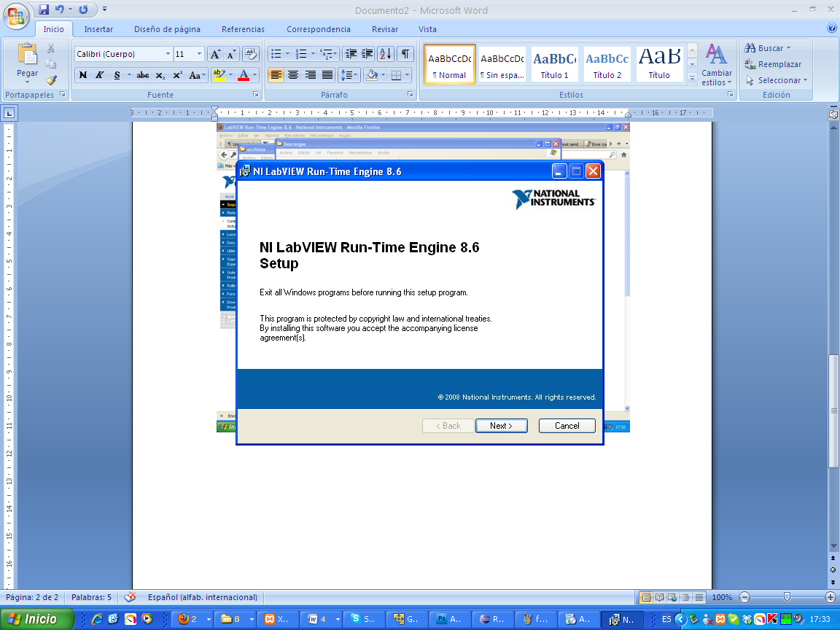Click Next in LabVIEW setup image

click(x=502, y=426)
